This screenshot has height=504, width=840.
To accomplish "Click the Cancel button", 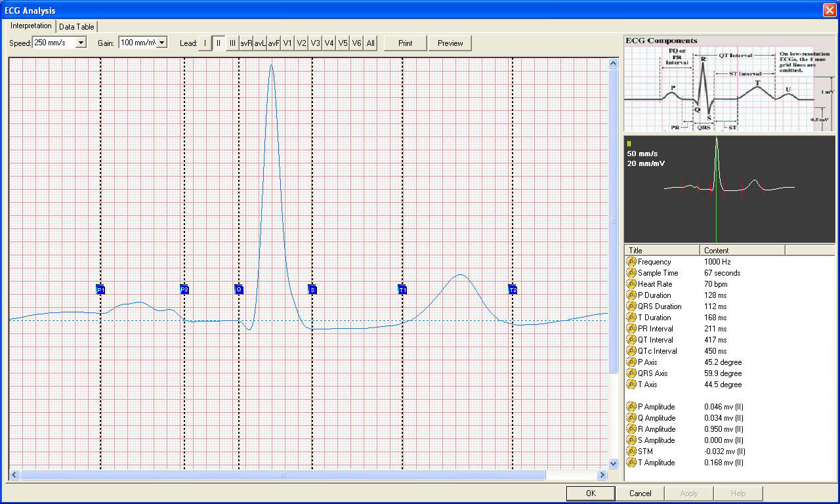I will (640, 493).
